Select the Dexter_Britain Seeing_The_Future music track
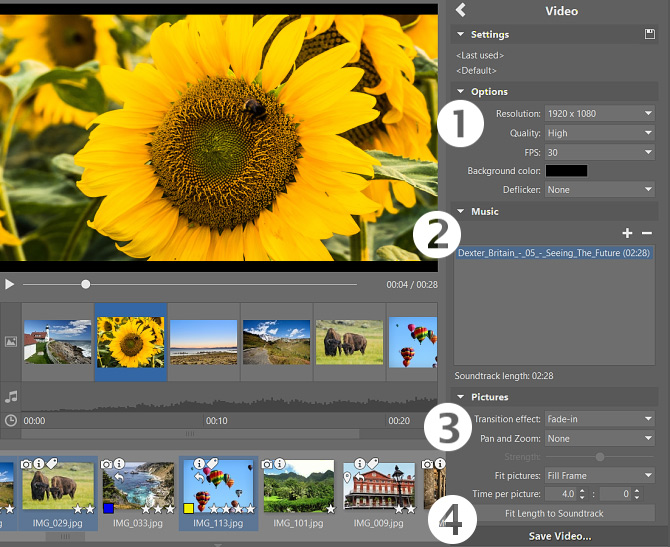 coord(554,253)
